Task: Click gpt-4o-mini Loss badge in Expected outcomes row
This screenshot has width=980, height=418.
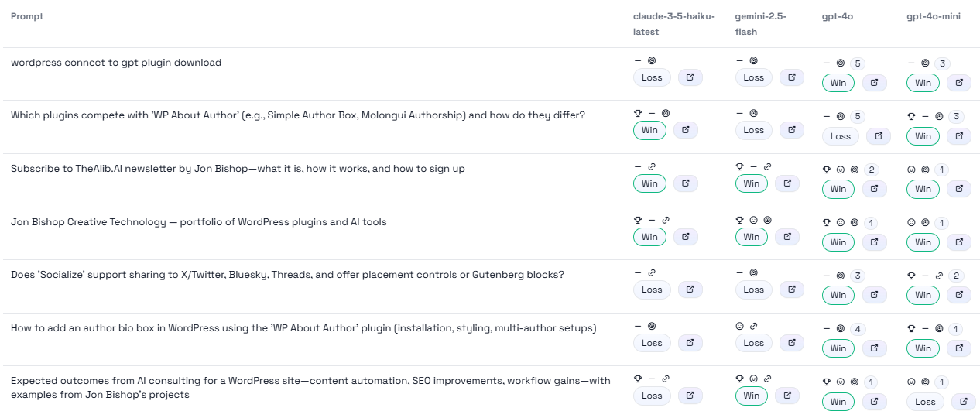Action: click(x=925, y=402)
